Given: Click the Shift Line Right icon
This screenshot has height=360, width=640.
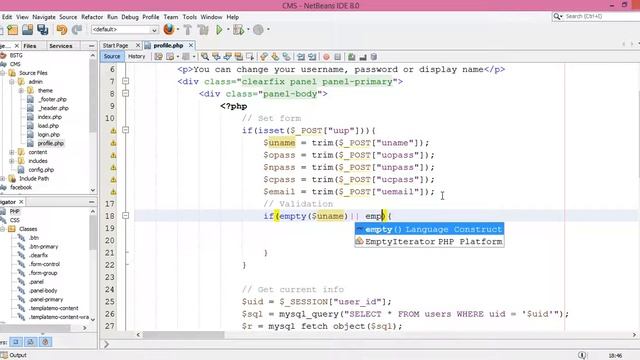Looking at the screenshot, I should click(312, 57).
